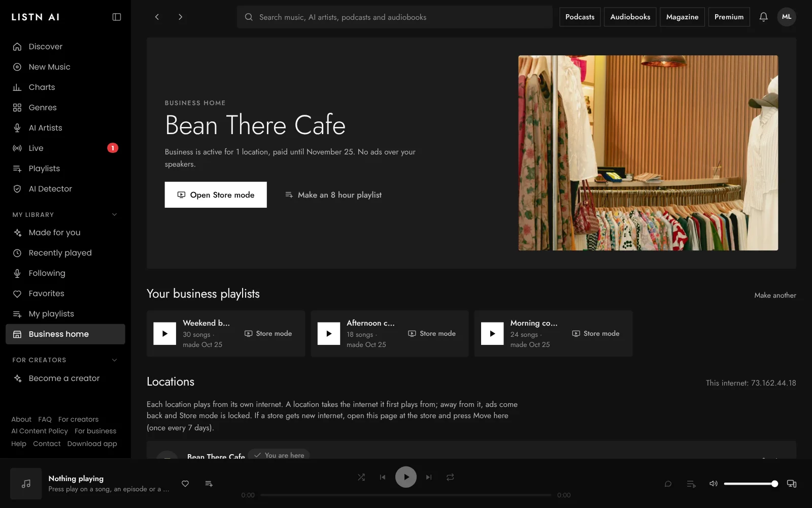Open the For business footer link
Screen dimensions: 812x508
tap(95, 431)
